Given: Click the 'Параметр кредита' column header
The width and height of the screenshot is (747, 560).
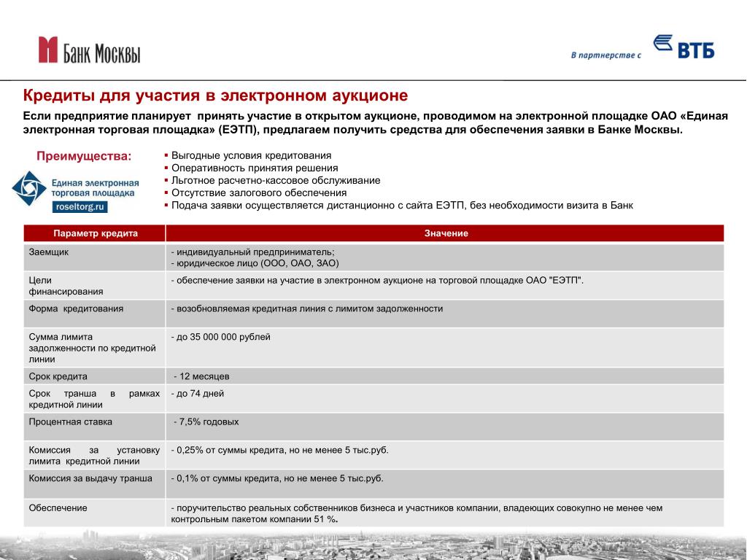Looking at the screenshot, I should pos(95,233).
